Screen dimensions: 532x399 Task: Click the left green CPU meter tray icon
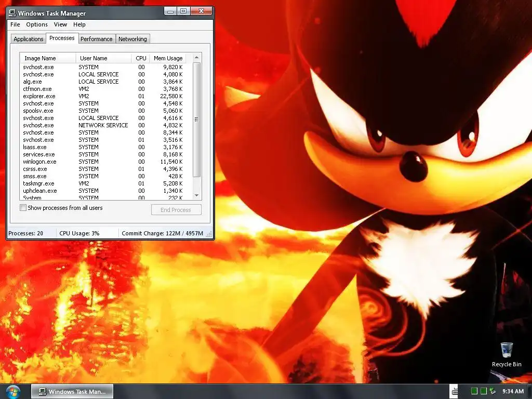point(474,391)
